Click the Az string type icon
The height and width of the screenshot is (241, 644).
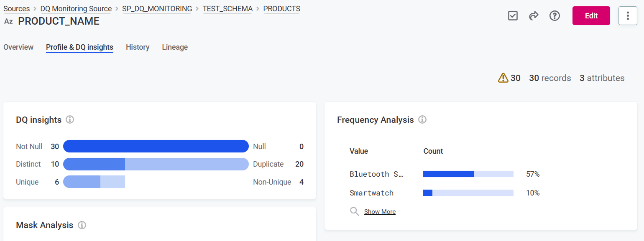[x=8, y=21]
